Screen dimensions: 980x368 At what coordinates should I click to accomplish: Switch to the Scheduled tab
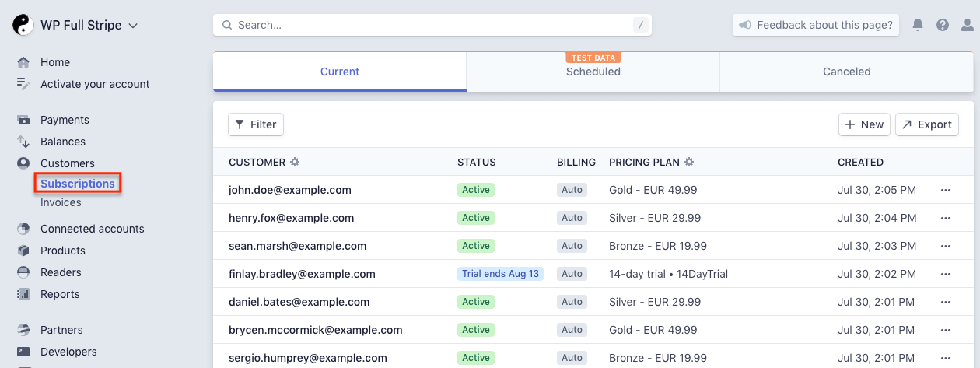coord(593,72)
